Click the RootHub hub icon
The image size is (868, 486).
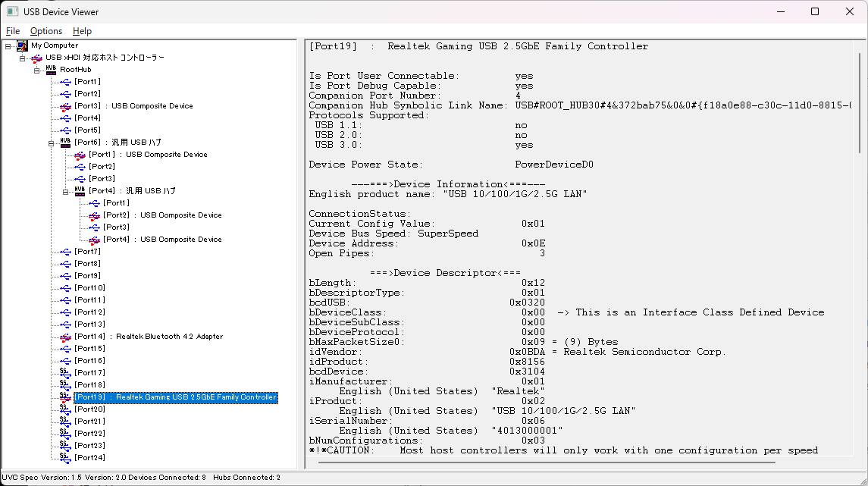(x=51, y=70)
